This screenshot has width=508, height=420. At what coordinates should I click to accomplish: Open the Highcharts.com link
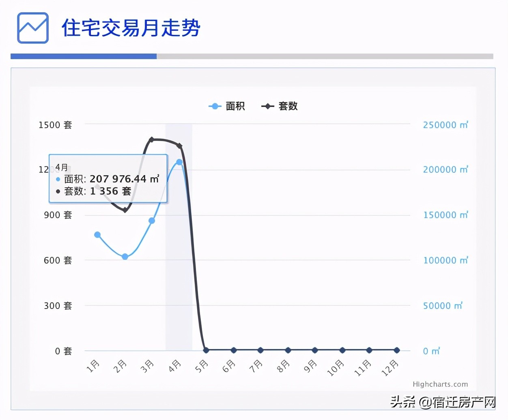click(440, 384)
